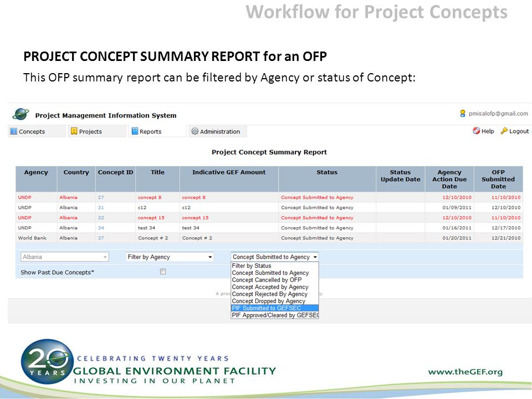Open the Filter by Agency dropdown
Screen dimensions: 532x399
point(170,257)
